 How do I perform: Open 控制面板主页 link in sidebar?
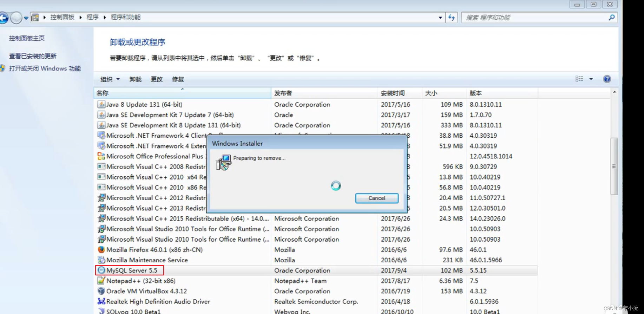(27, 38)
